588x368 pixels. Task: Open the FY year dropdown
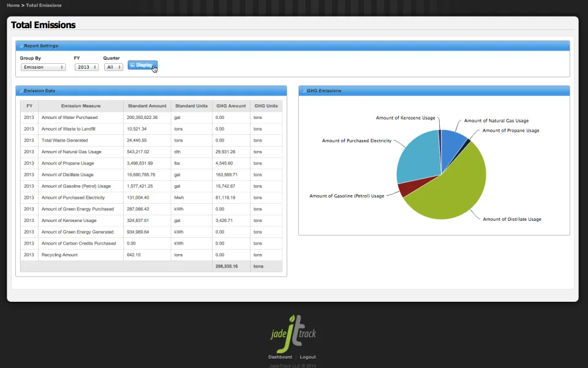coord(86,67)
